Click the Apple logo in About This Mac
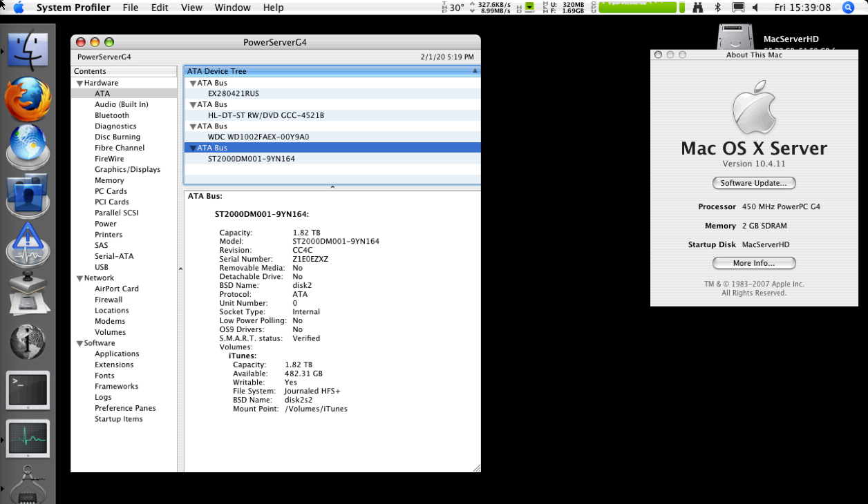The width and height of the screenshot is (868, 504). tap(753, 107)
